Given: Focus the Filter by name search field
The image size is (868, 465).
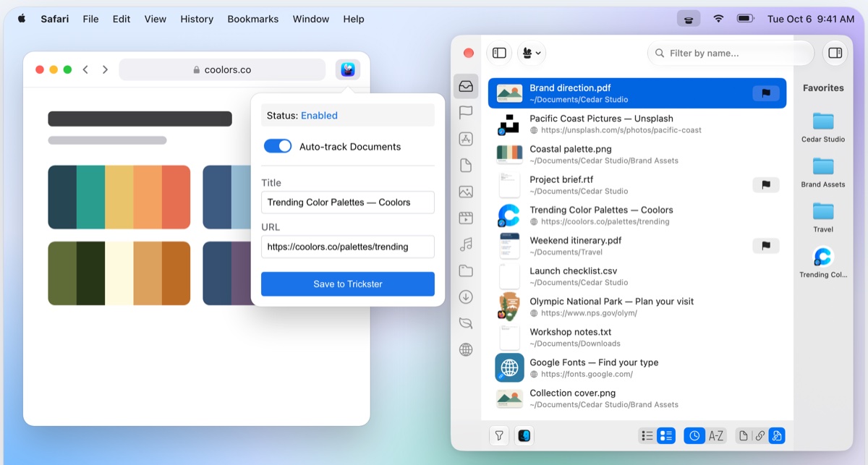Looking at the screenshot, I should (x=731, y=53).
